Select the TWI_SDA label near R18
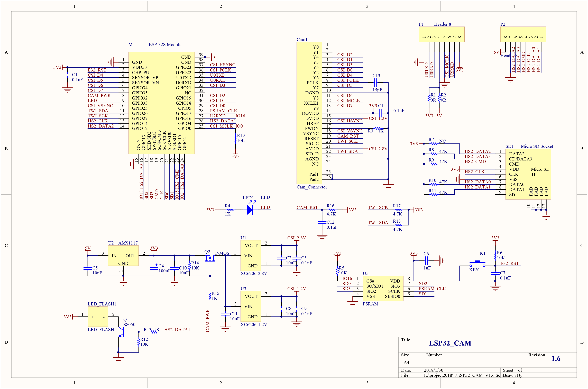This screenshot has height=389, width=588. tap(378, 223)
